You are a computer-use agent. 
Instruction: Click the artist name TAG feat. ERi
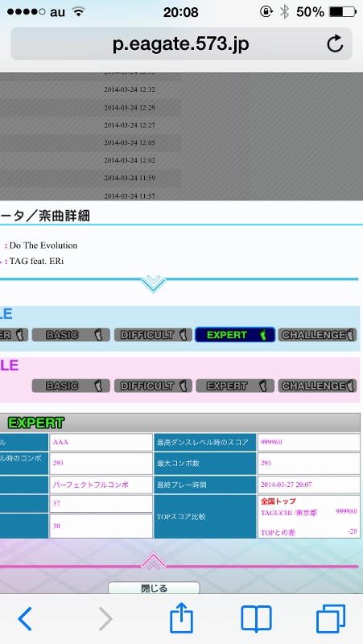click(x=37, y=261)
